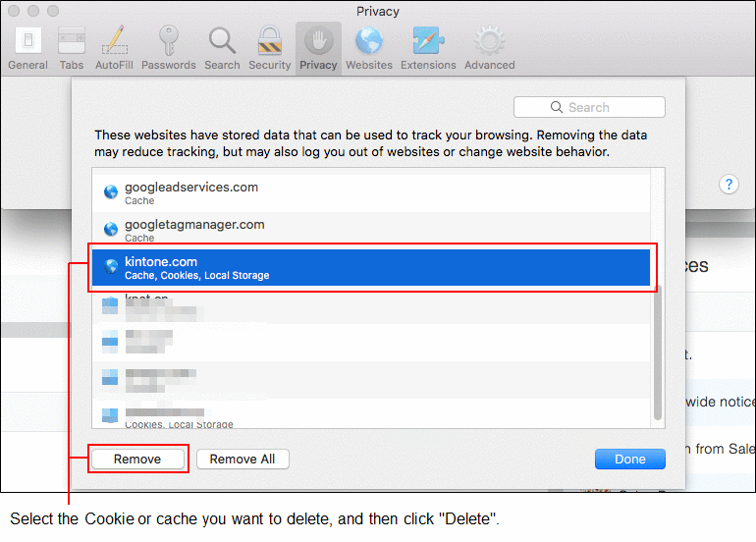Select the googletagmanager.com row
Image resolution: width=756 pixels, height=542 pixels.
tap(371, 231)
